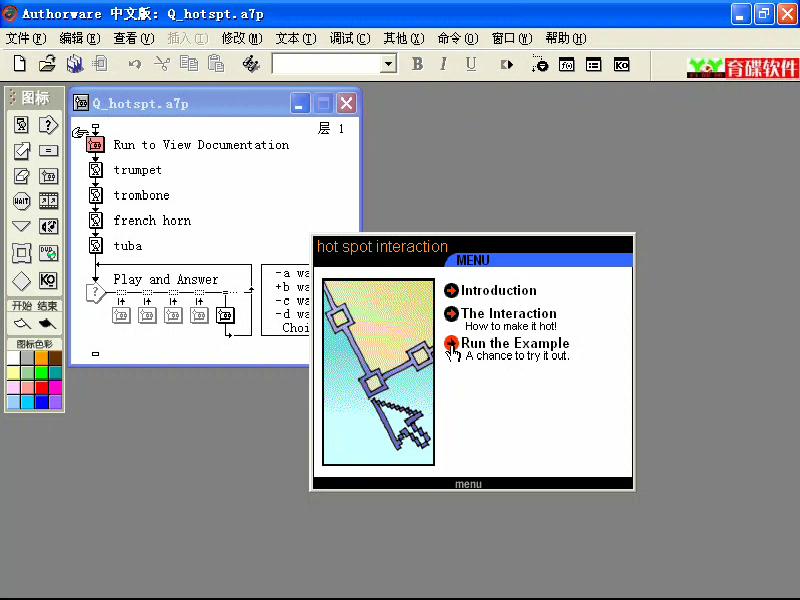Click the Find toolbar icon
This screenshot has height=600, width=800.
tap(251, 64)
